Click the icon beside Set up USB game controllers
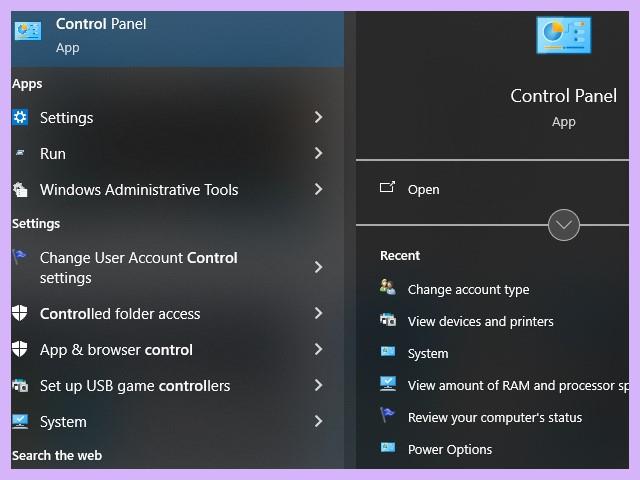 click(20, 385)
